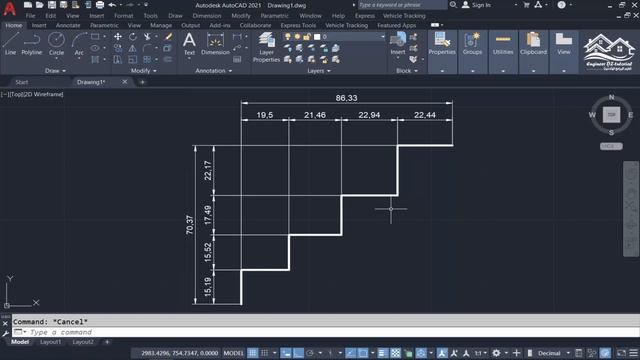Activate the Stretch tool
Image resolution: width=640 pixels, height=360 pixels.
tap(118, 60)
